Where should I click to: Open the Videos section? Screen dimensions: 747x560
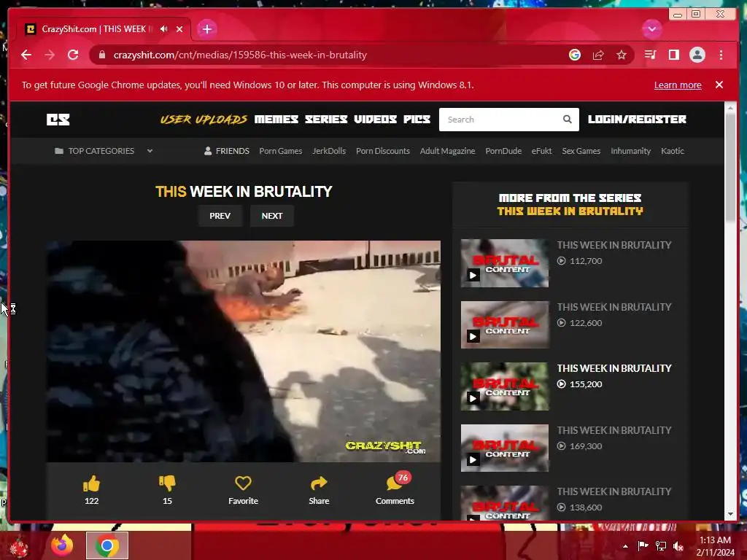[376, 119]
